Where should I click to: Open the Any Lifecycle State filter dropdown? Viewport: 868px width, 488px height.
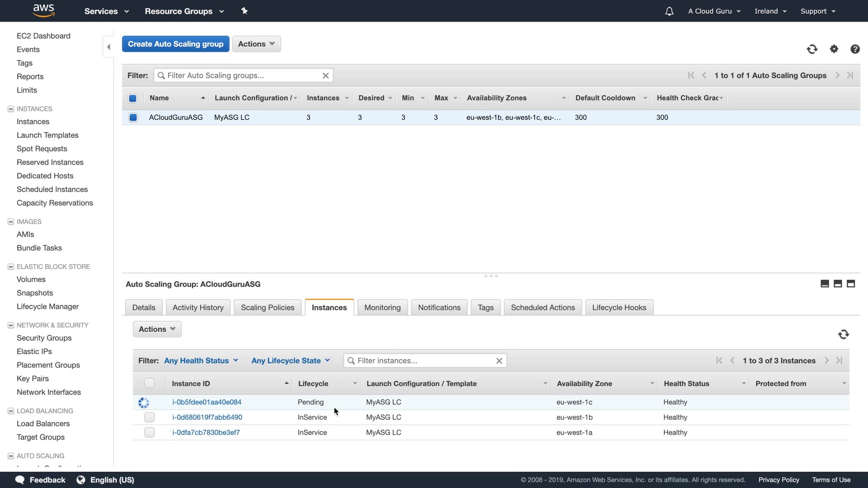pyautogui.click(x=291, y=361)
